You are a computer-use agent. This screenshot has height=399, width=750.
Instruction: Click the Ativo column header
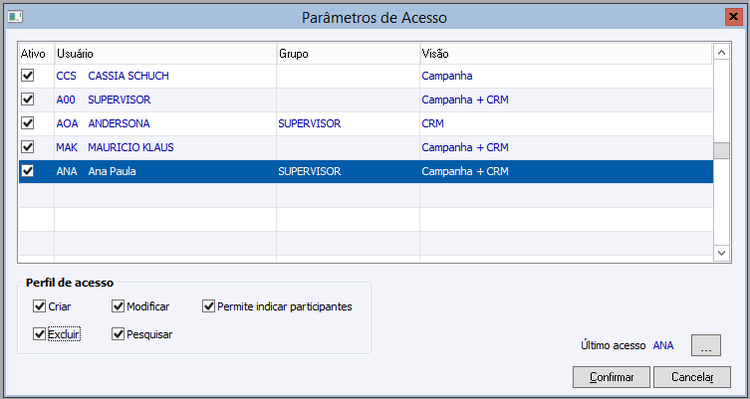pos(36,54)
